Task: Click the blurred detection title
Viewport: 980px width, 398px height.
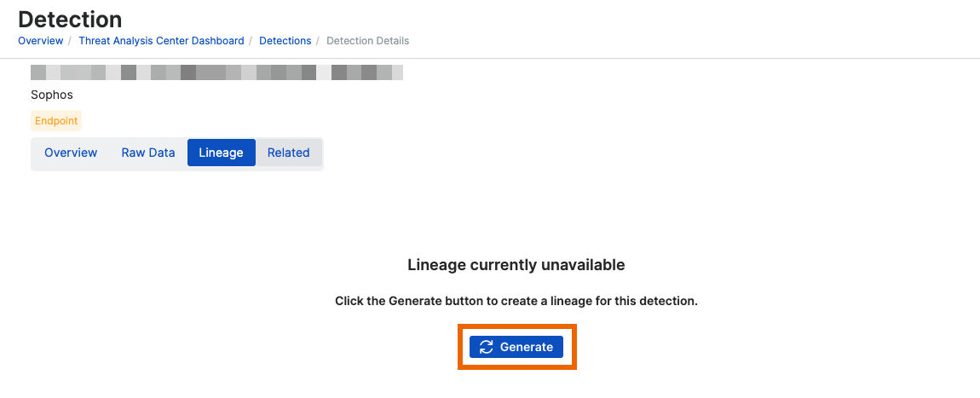Action: point(216,72)
